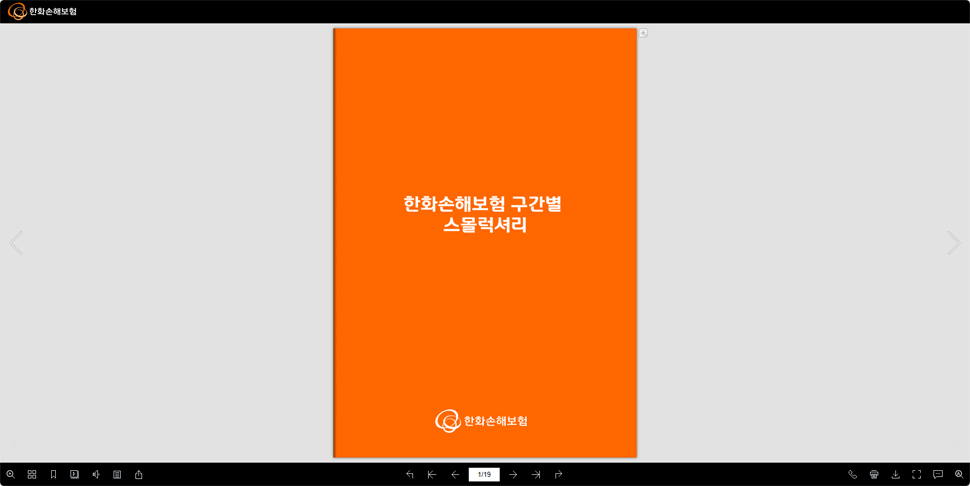Go to the previous page in toolbar
Screen dimensions: 970x486
[x=455, y=474]
